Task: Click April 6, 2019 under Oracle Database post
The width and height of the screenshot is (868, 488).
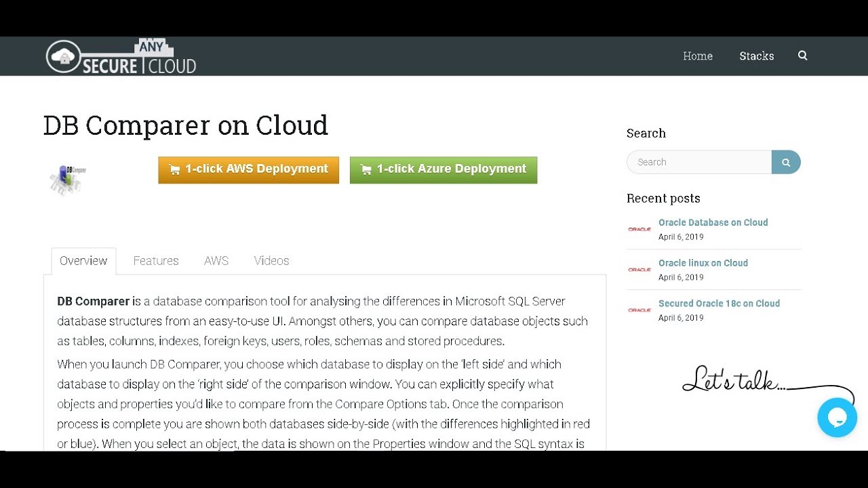Action: (x=681, y=237)
